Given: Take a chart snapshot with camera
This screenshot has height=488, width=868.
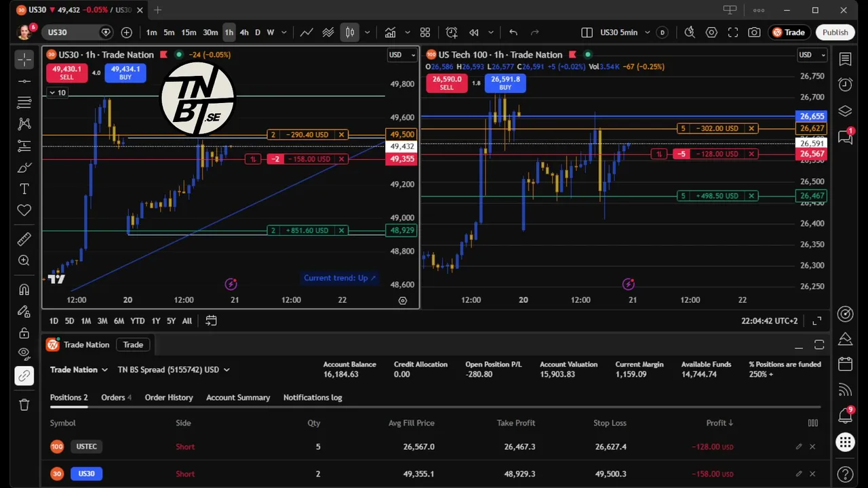Looking at the screenshot, I should (754, 32).
